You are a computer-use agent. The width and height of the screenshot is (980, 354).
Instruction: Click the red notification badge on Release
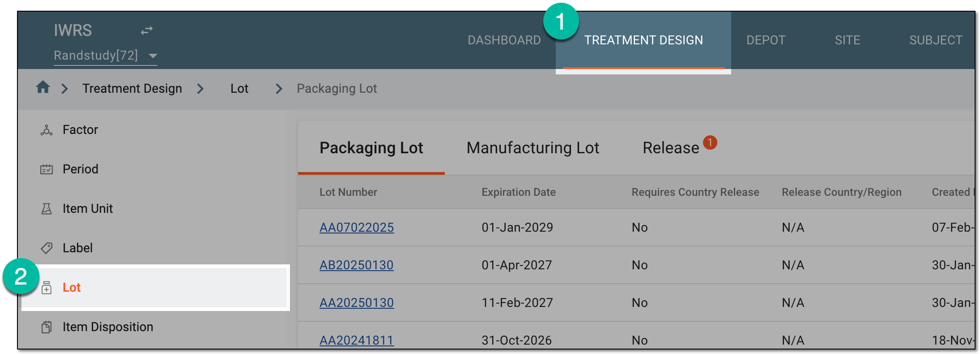(710, 142)
